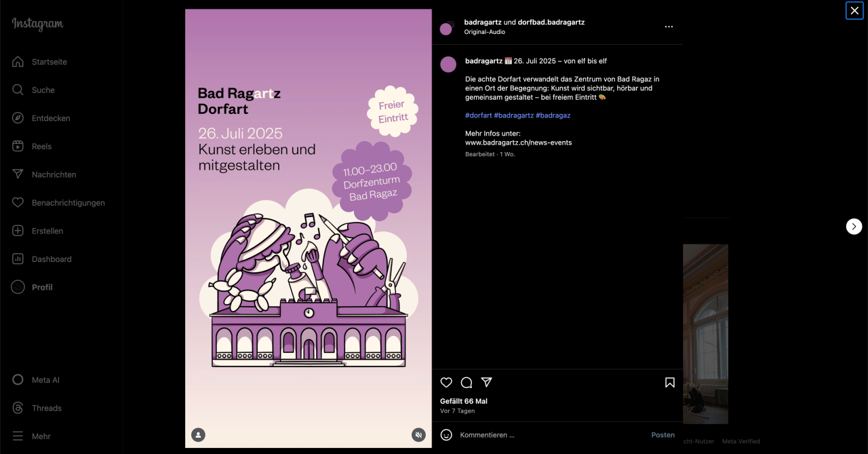Open comments via speech bubble icon
Screen dimensions: 868x454
coord(467,383)
